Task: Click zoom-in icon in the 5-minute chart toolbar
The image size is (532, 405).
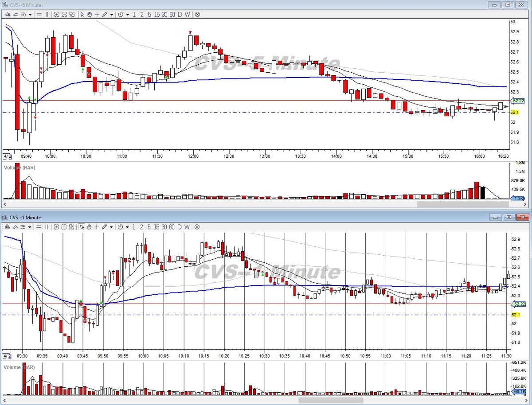Action: (57, 14)
